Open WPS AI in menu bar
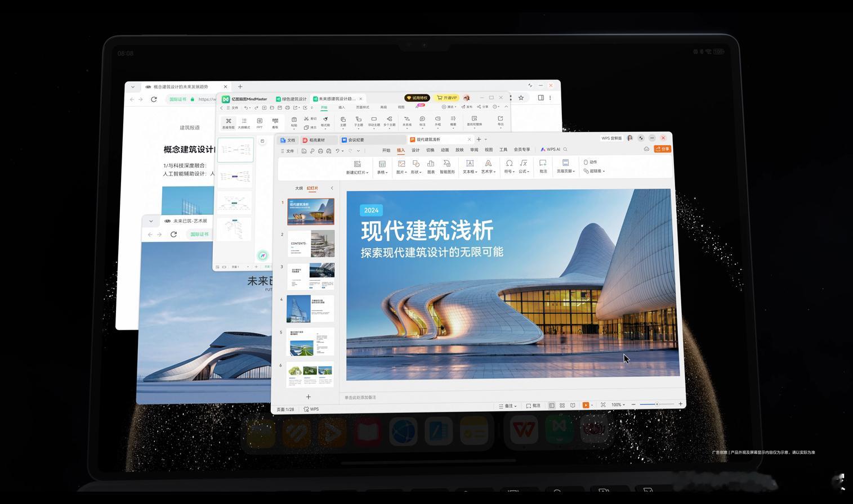The height and width of the screenshot is (504, 853). [x=551, y=150]
